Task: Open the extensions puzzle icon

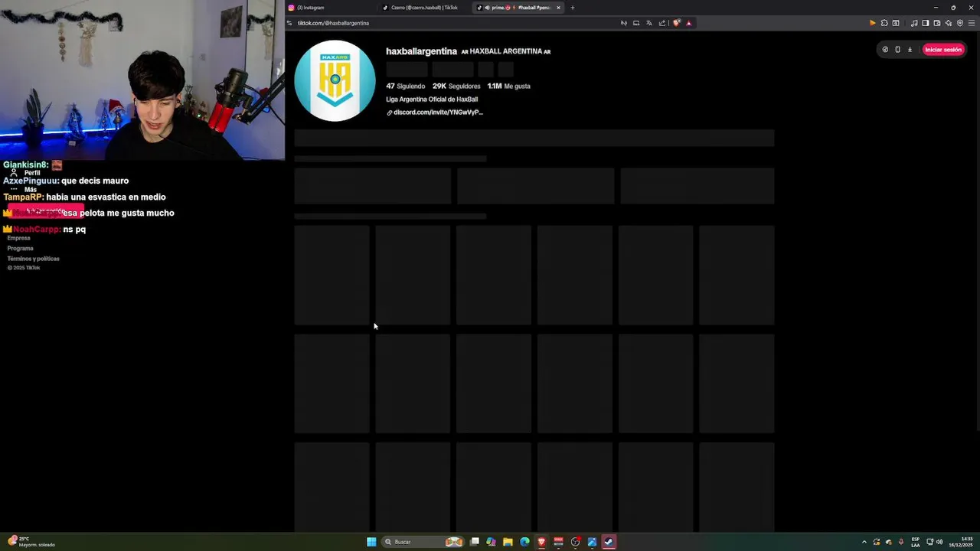Action: pyautogui.click(x=884, y=23)
